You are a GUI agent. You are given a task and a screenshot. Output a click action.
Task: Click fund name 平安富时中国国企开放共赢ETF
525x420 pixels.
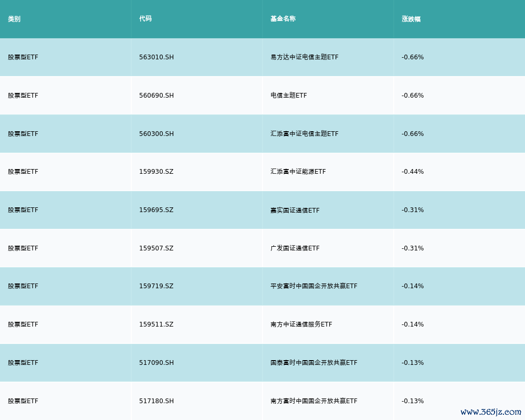(314, 286)
